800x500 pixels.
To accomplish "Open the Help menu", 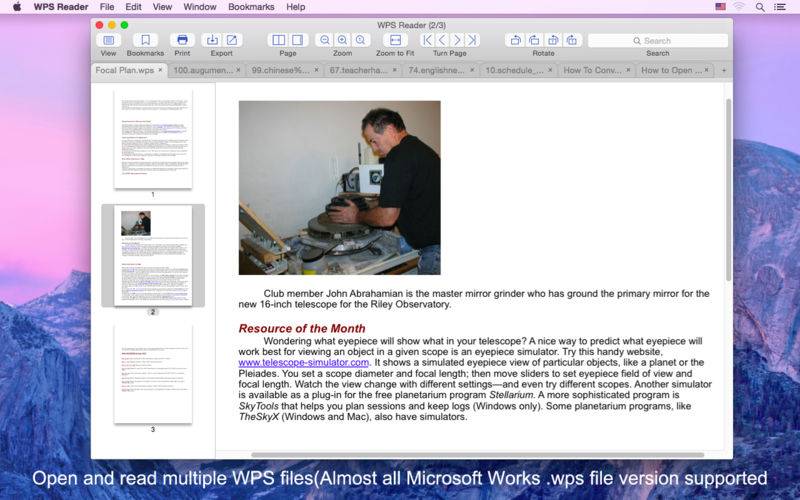I will click(x=295, y=7).
